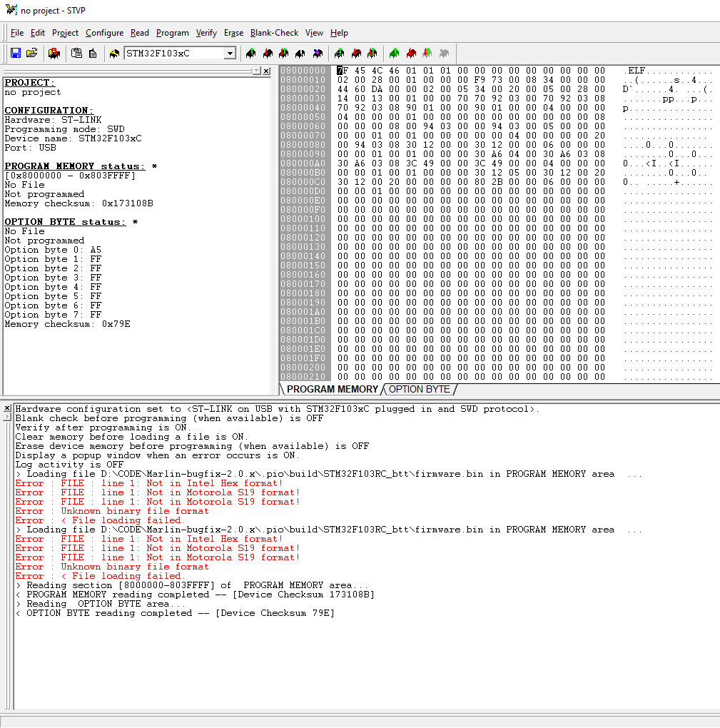Switch to the OPTION BYTE tab

pos(419,389)
